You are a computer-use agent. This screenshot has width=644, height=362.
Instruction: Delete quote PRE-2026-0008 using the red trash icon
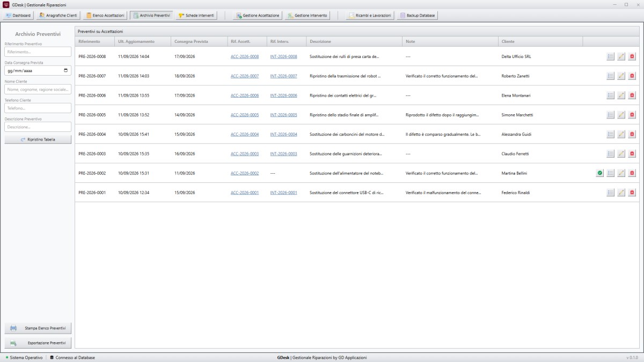click(x=632, y=56)
